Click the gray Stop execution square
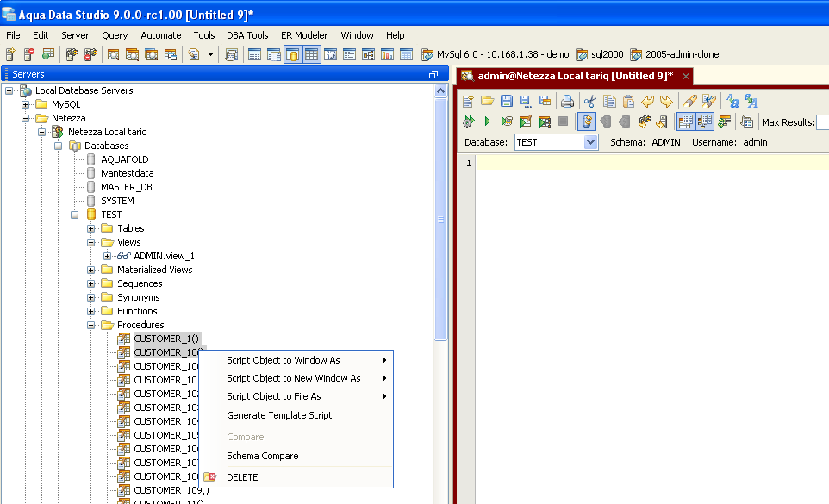The image size is (829, 504). (x=563, y=121)
